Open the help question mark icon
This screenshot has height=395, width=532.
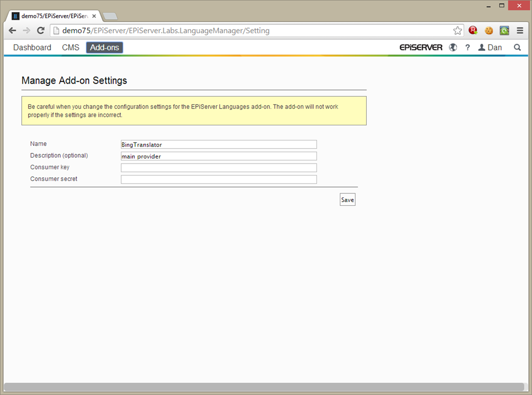(x=468, y=47)
